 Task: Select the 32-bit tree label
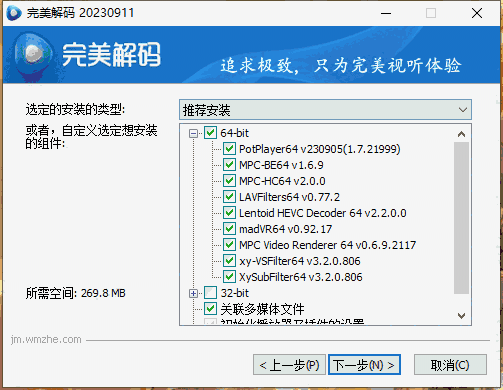pos(235,293)
